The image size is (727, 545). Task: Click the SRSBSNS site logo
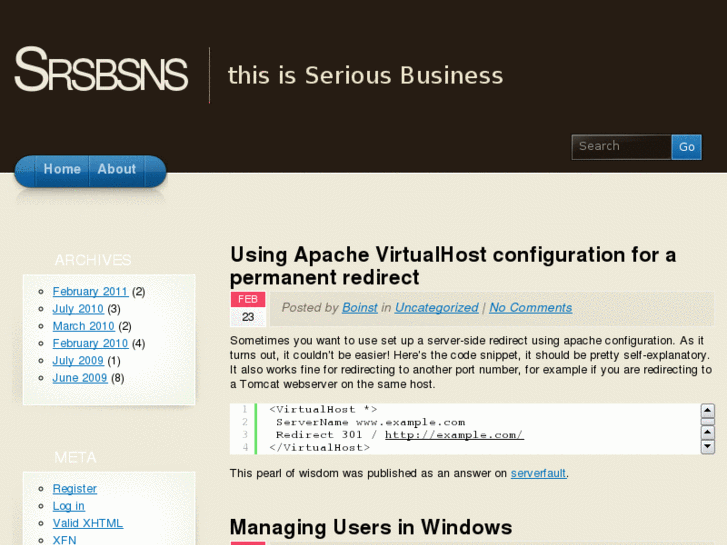(x=101, y=72)
